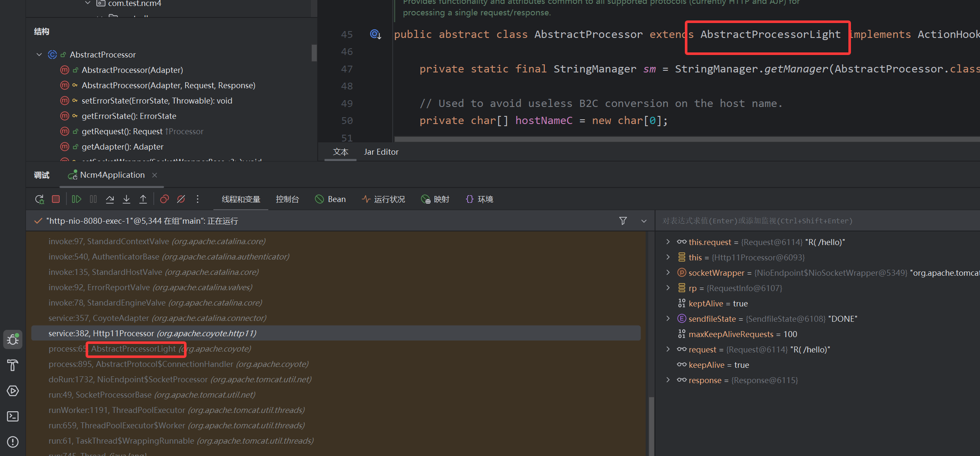Image resolution: width=980 pixels, height=456 pixels.
Task: Toggle Mute Breakpoints
Action: click(181, 199)
